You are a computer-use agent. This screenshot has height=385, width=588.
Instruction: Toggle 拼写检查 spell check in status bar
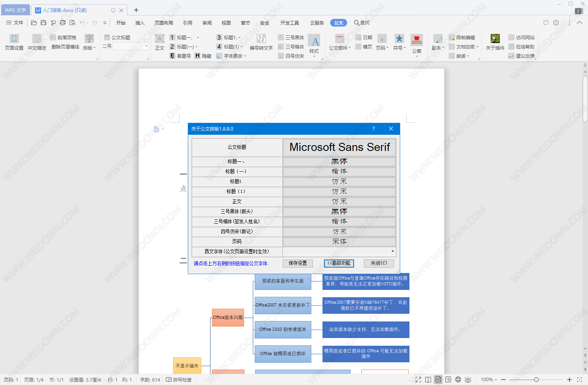coord(179,380)
